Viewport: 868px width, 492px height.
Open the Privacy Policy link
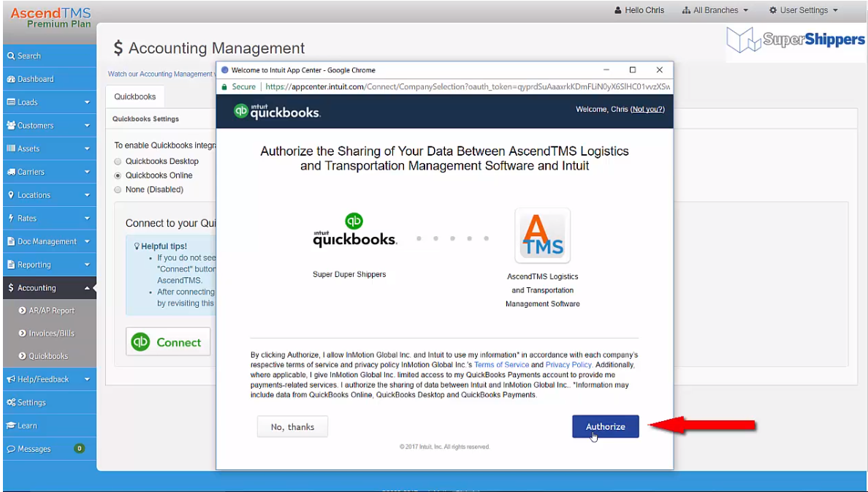pos(568,365)
